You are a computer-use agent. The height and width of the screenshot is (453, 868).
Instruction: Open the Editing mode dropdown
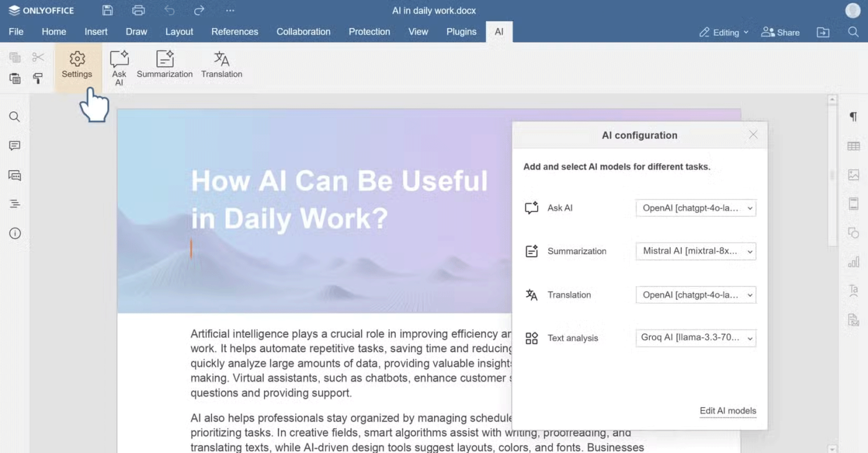tap(724, 32)
